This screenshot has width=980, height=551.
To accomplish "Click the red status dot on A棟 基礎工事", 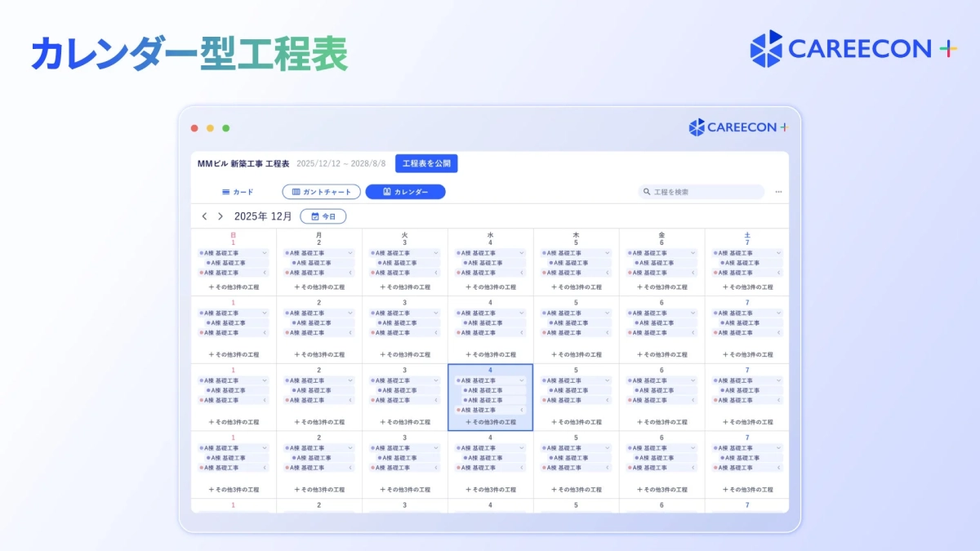I will pos(201,273).
